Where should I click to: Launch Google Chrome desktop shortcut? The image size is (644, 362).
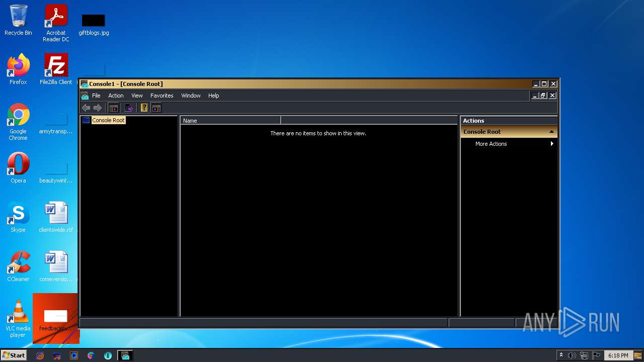point(18,121)
